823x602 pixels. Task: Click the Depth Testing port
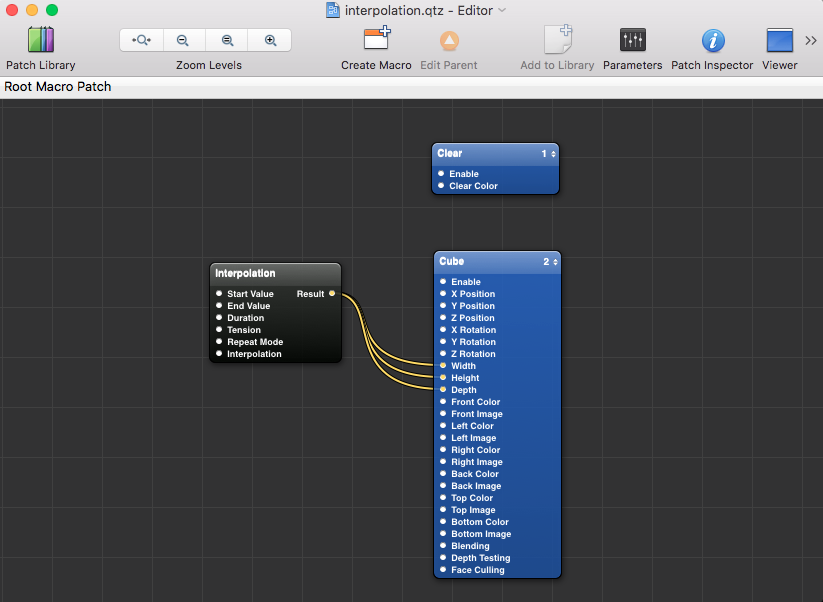click(x=443, y=557)
